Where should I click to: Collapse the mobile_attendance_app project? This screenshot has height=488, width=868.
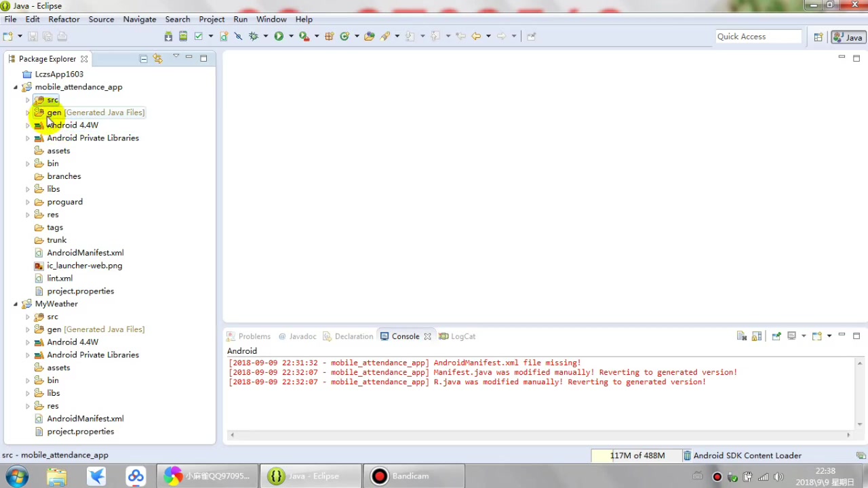[16, 87]
